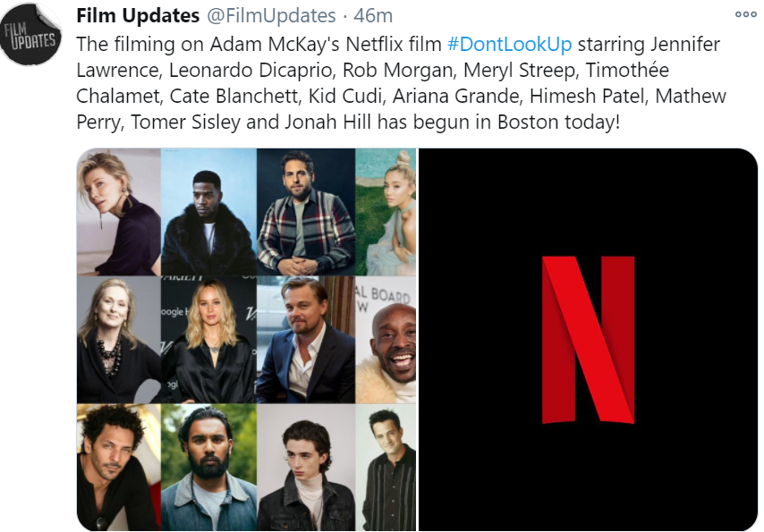Open the tweet's 46m timestamp permalink
Viewport: 764px width, 532px height.
pos(373,15)
